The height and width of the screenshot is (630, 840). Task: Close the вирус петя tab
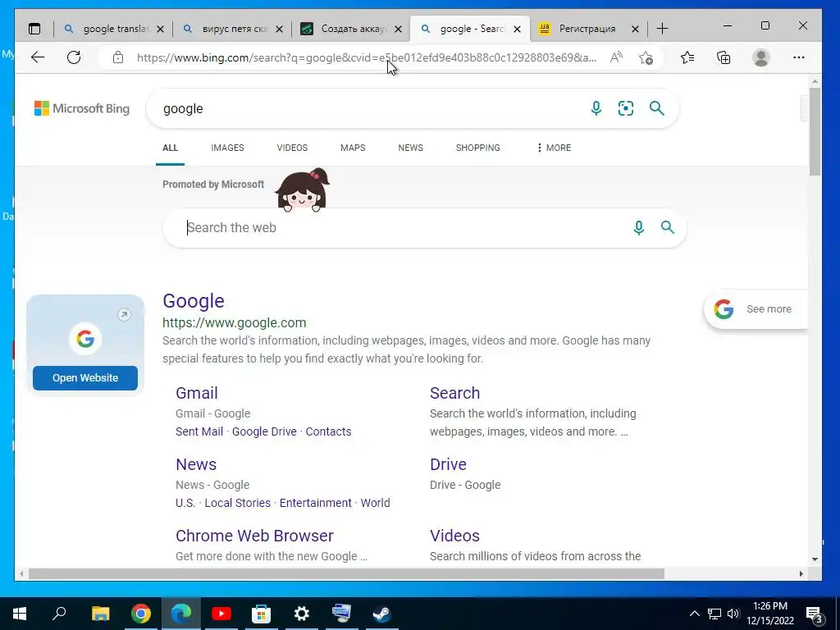[x=279, y=29]
